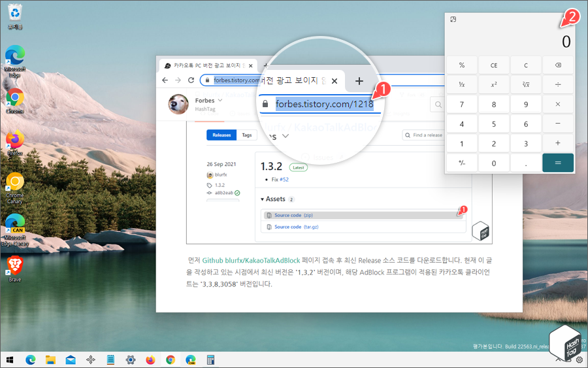This screenshot has height=368, width=588.
Task: Click the x squared key in Calculator
Action: coord(494,85)
